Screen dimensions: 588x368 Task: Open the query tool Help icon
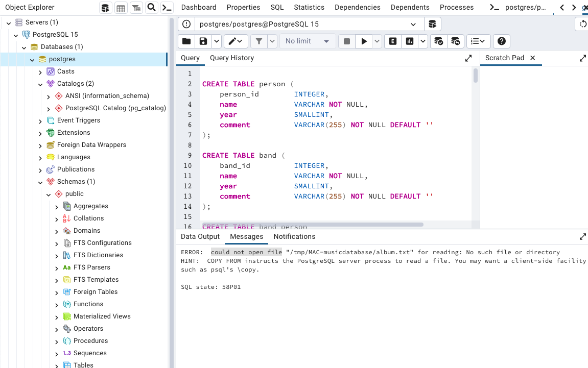(502, 41)
